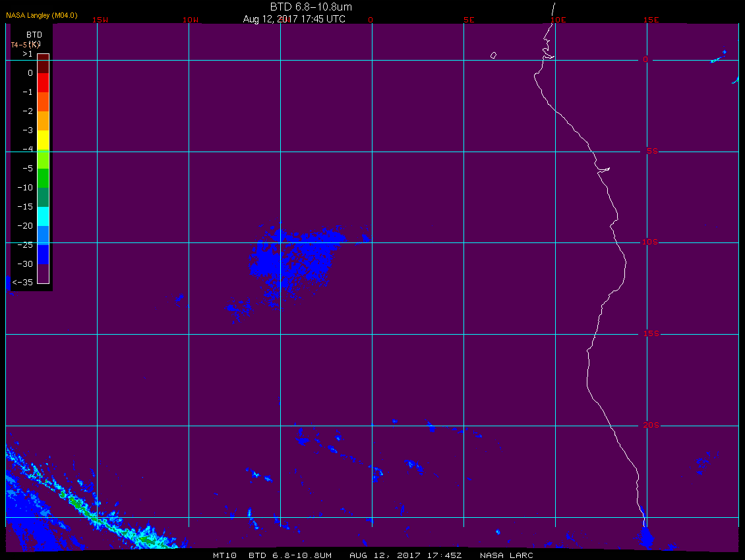Click the "15E" longitude label
The width and height of the screenshot is (745, 560).
(x=651, y=20)
